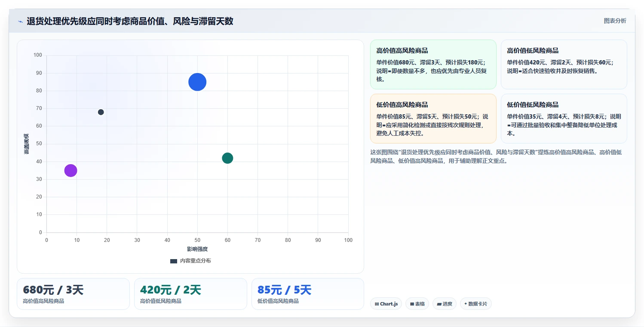
Task: Click the 85元 / 5天 stat card
Action: (x=308, y=294)
